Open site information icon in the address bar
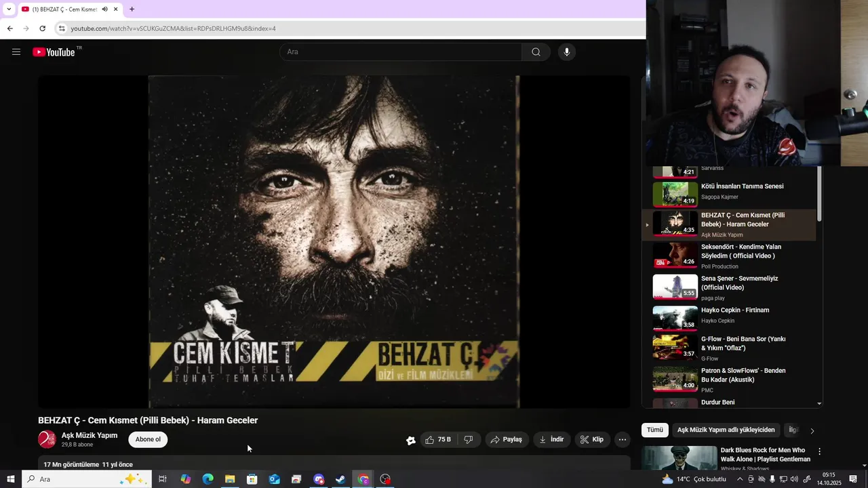 pos(62,28)
